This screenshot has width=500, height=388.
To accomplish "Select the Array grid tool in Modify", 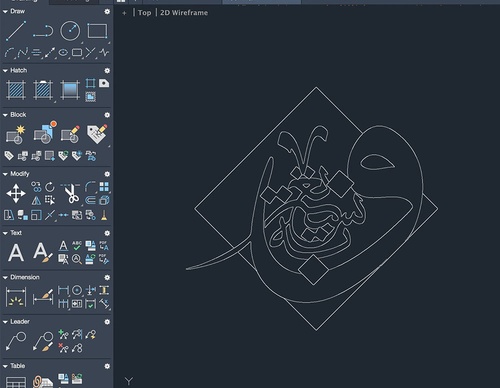I will [104, 187].
